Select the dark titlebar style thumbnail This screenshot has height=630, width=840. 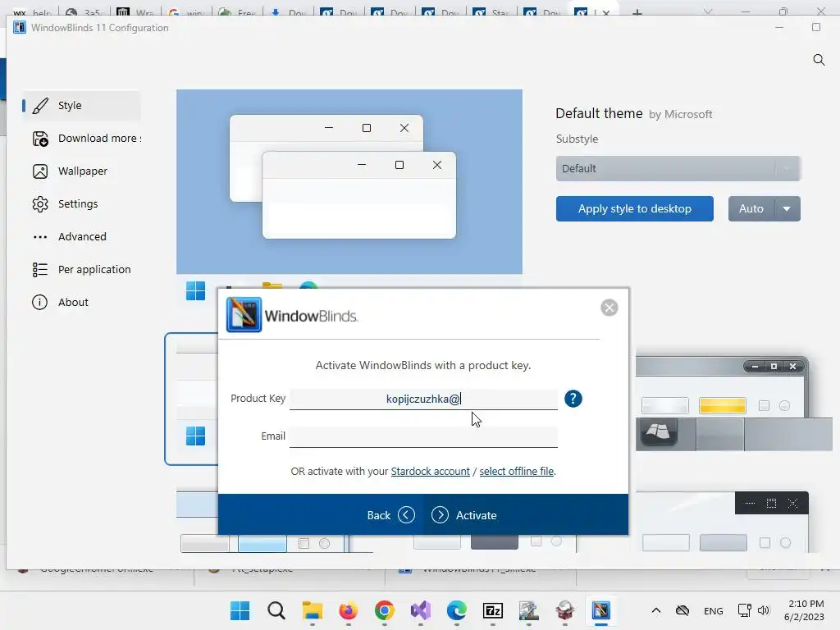coord(722,522)
